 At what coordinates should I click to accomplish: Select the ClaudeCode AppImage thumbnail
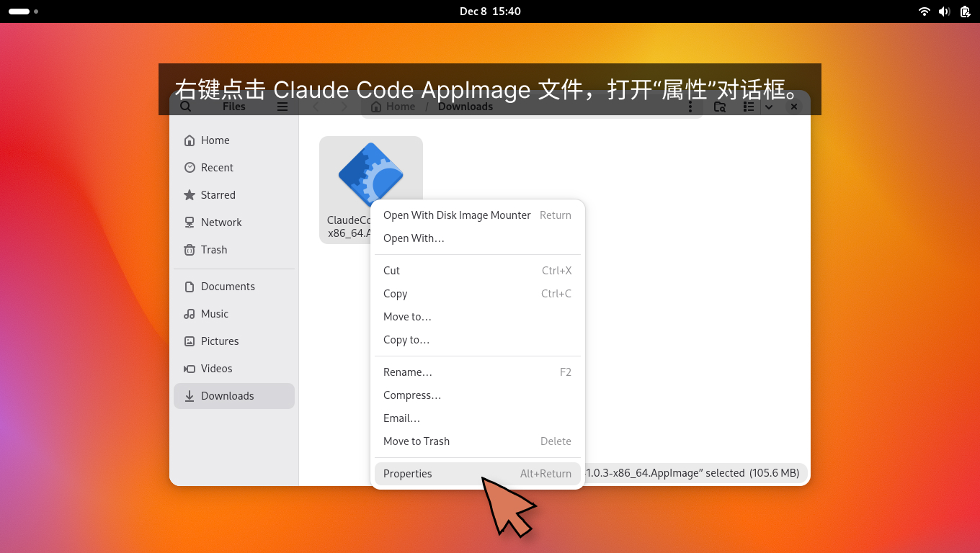click(371, 173)
